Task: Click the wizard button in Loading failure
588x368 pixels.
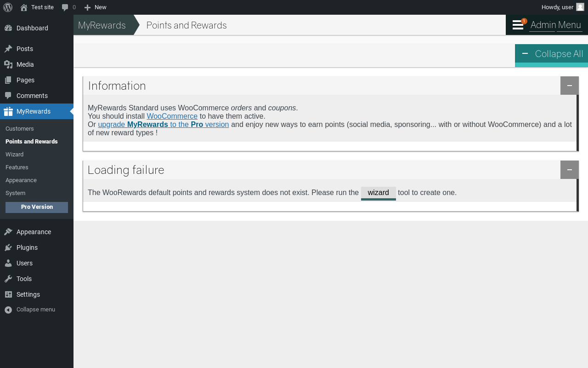Action: coord(379,193)
